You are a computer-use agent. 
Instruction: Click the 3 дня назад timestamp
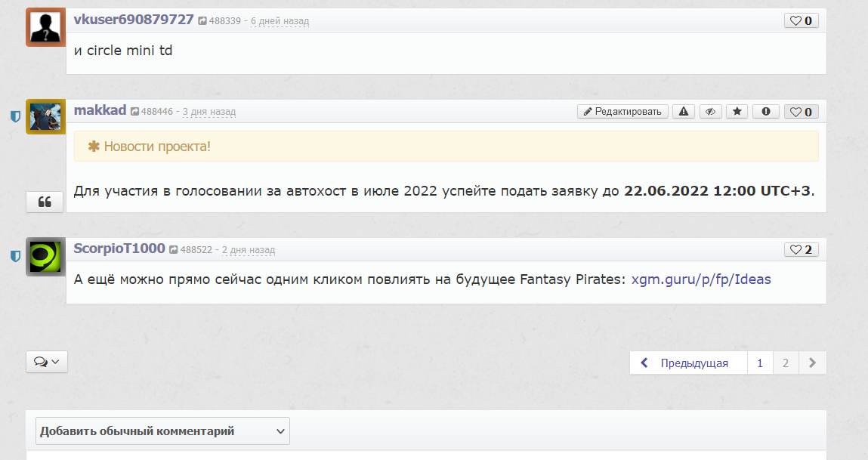[209, 112]
